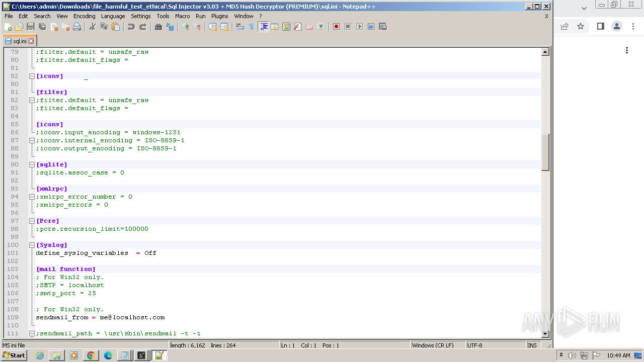Image resolution: width=644 pixels, height=362 pixels.
Task: Collapse fold at iconv.internal_encoding line
Action: click(x=32, y=140)
